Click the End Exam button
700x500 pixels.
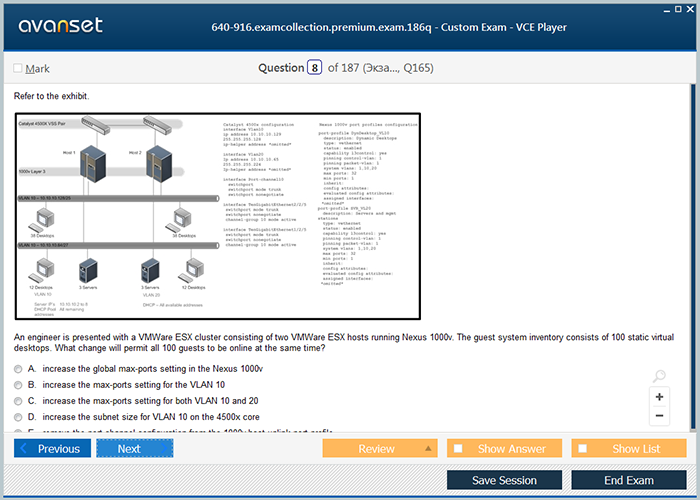pos(628,480)
